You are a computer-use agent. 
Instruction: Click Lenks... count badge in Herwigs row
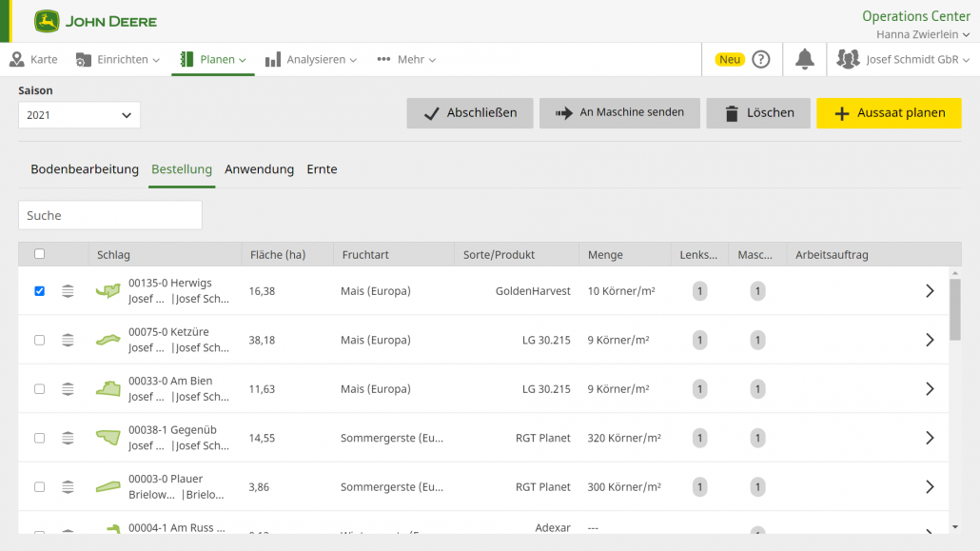700,291
